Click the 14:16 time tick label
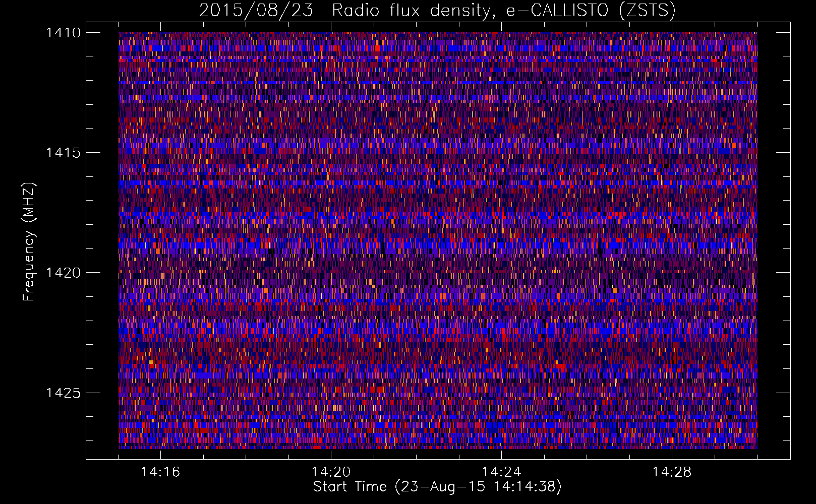816x504 pixels. click(160, 472)
